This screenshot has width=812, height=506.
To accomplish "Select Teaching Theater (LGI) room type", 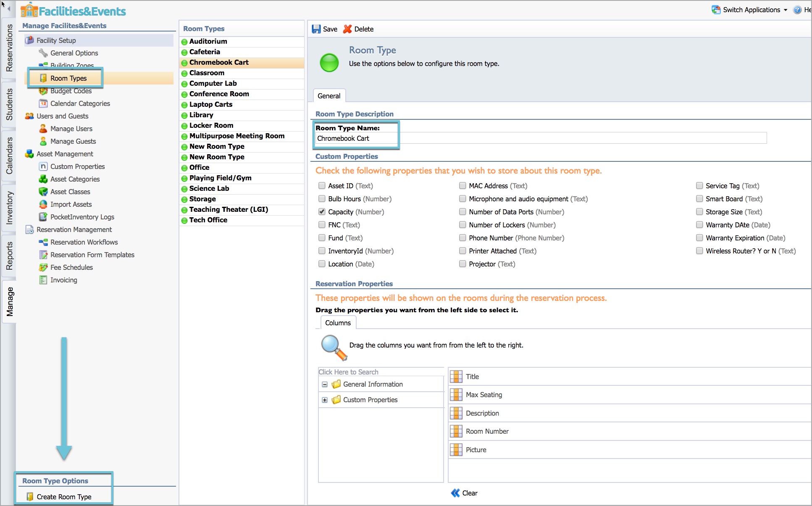I will point(242,210).
